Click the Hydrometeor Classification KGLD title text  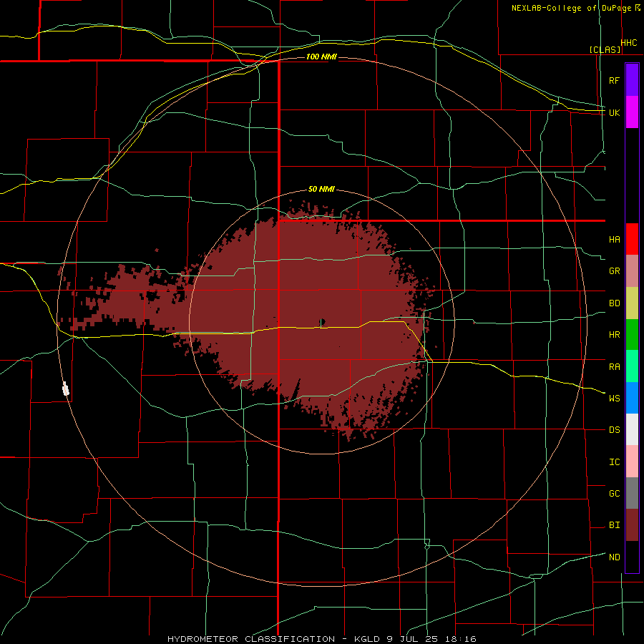pyautogui.click(x=321, y=639)
